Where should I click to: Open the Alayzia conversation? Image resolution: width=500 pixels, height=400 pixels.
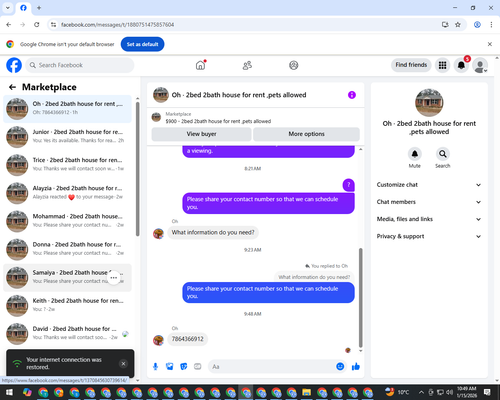67,193
